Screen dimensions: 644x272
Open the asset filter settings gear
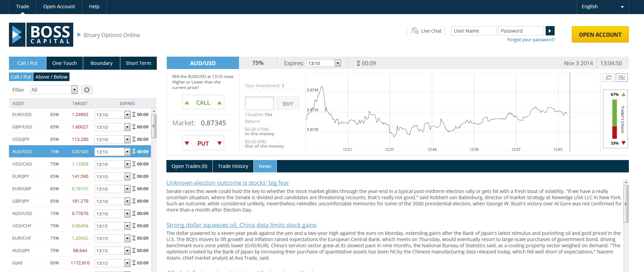coord(87,90)
